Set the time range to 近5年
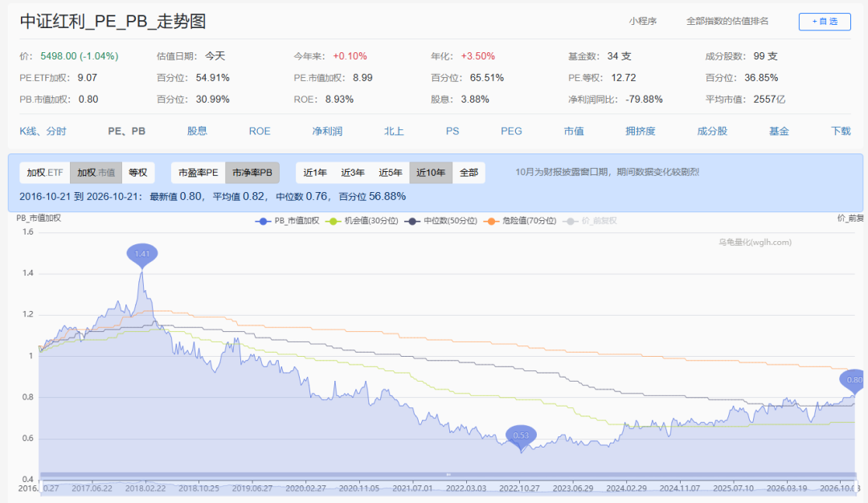 (391, 173)
